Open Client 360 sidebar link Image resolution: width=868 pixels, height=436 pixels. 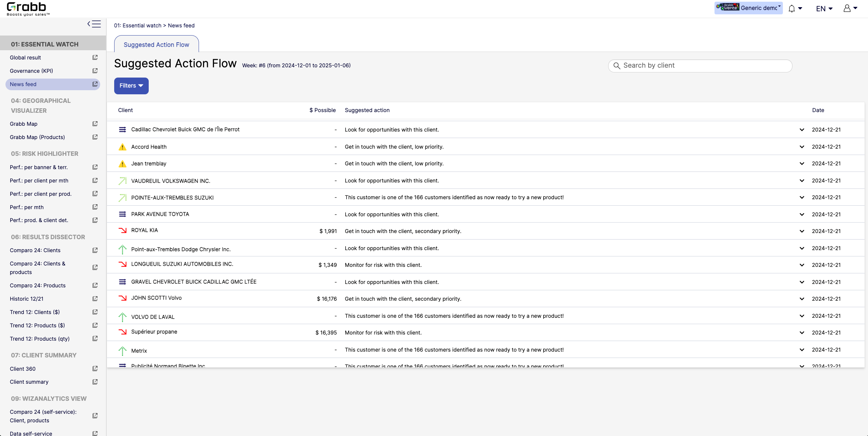click(23, 369)
